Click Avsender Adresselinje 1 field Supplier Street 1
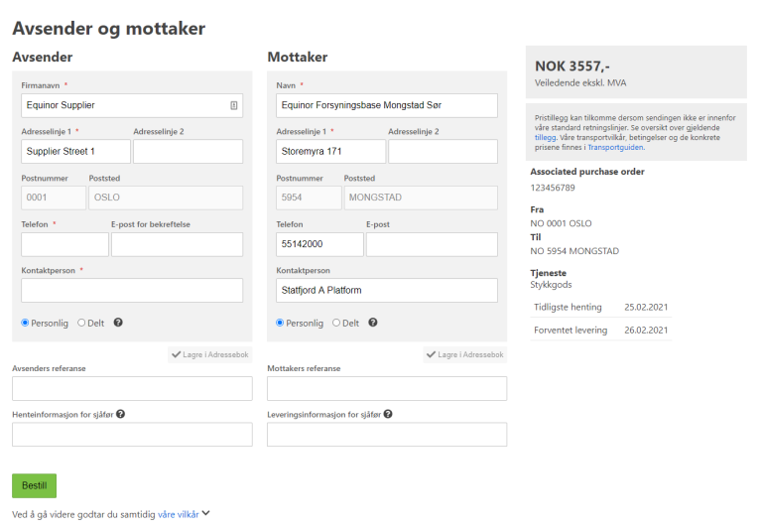This screenshot has height=532, width=762. [75, 151]
